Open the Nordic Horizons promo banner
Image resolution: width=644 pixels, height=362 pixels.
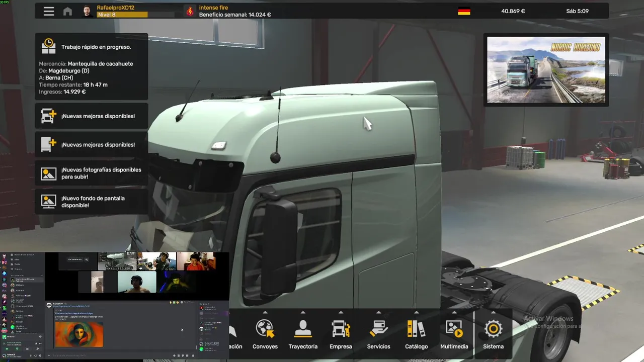(546, 70)
